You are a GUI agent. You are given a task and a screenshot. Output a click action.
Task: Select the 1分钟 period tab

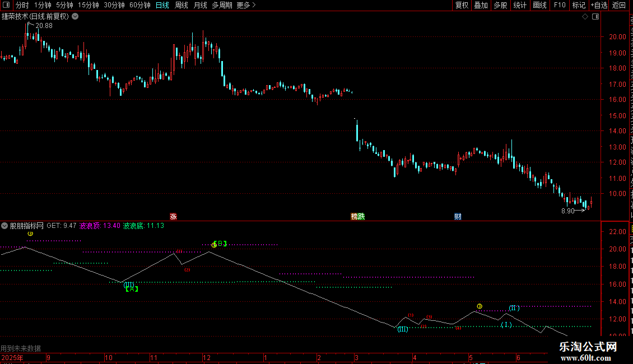point(43,5)
